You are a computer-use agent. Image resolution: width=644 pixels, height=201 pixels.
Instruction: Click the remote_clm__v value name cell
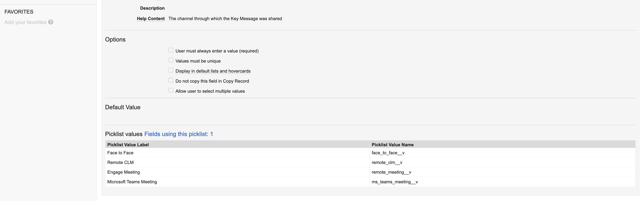click(x=387, y=162)
